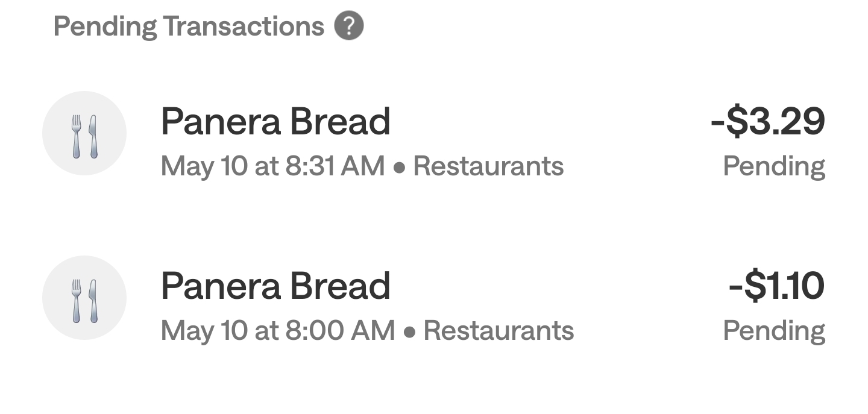Open the Panera Bread title above 8:31 AM
Image resolution: width=868 pixels, height=414 pixels.
click(x=275, y=121)
